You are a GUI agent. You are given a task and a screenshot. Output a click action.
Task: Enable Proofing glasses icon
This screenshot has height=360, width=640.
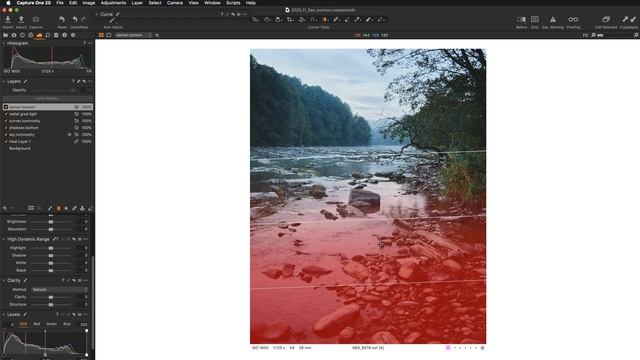573,19
